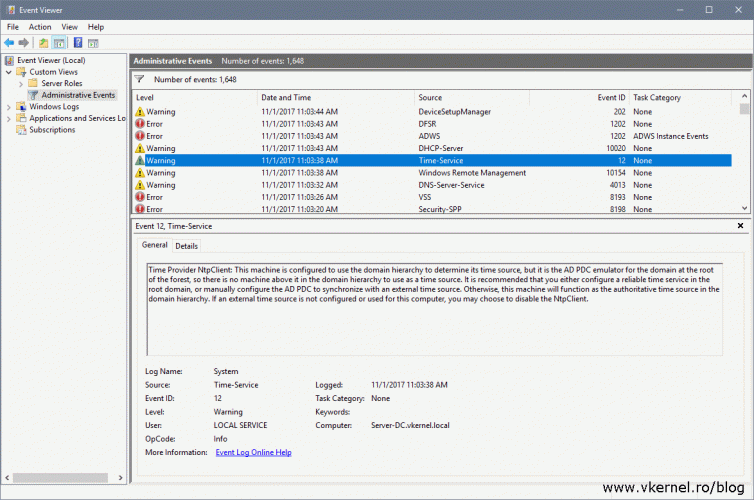Open the View menu

coord(69,27)
